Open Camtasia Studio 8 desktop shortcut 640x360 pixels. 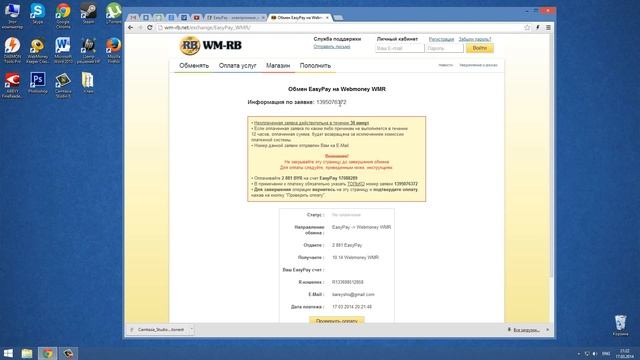click(63, 85)
